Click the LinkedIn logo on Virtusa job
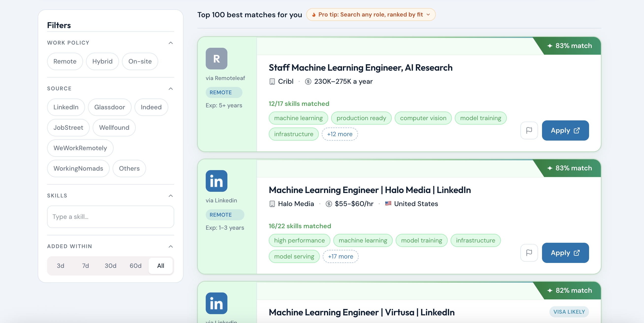This screenshot has width=644, height=323. click(x=216, y=303)
